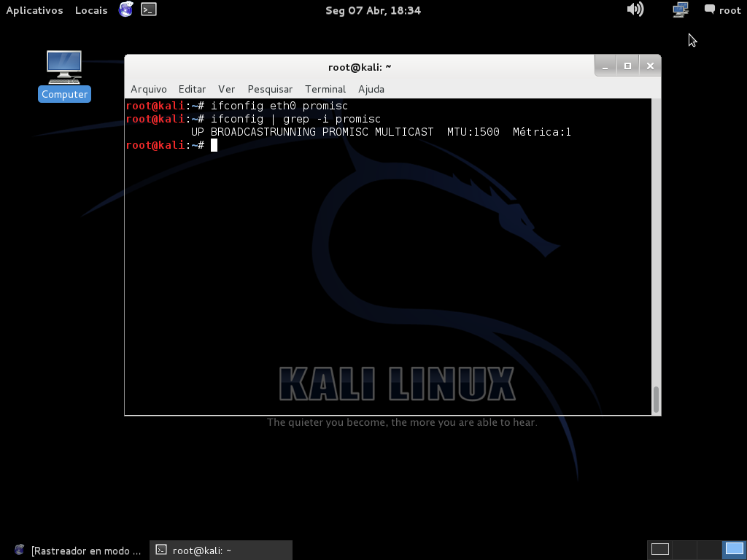Open the Locais menu
Screen dimensions: 747x560
coord(91,10)
